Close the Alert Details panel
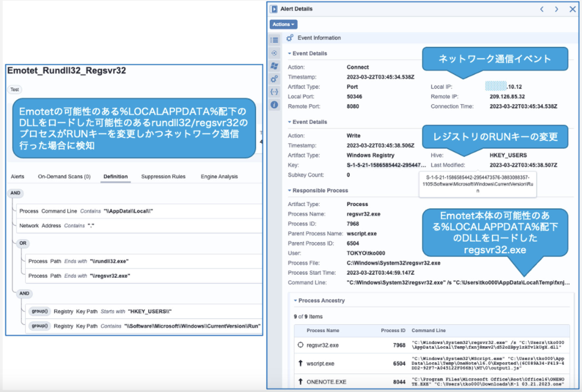This screenshot has height=392, width=582. (x=572, y=9)
